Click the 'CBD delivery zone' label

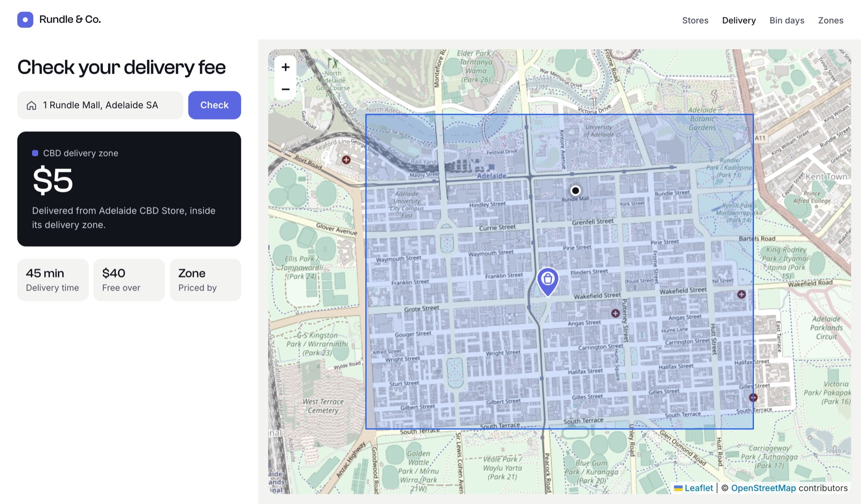tap(80, 153)
